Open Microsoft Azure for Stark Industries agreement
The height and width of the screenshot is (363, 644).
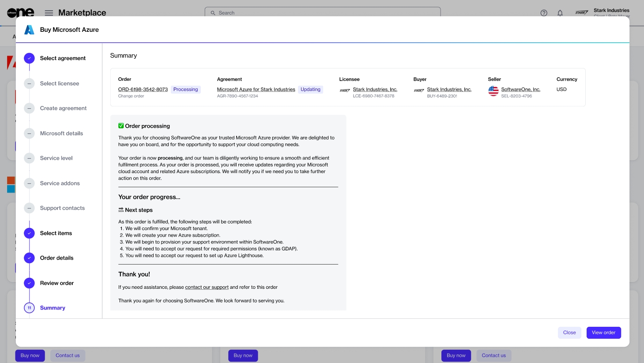pos(256,89)
